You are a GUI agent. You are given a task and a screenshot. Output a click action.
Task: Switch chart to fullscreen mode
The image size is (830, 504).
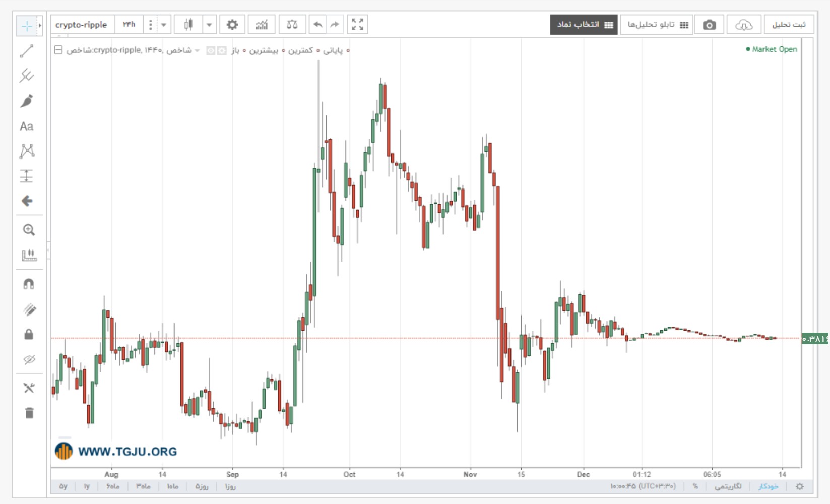(357, 25)
